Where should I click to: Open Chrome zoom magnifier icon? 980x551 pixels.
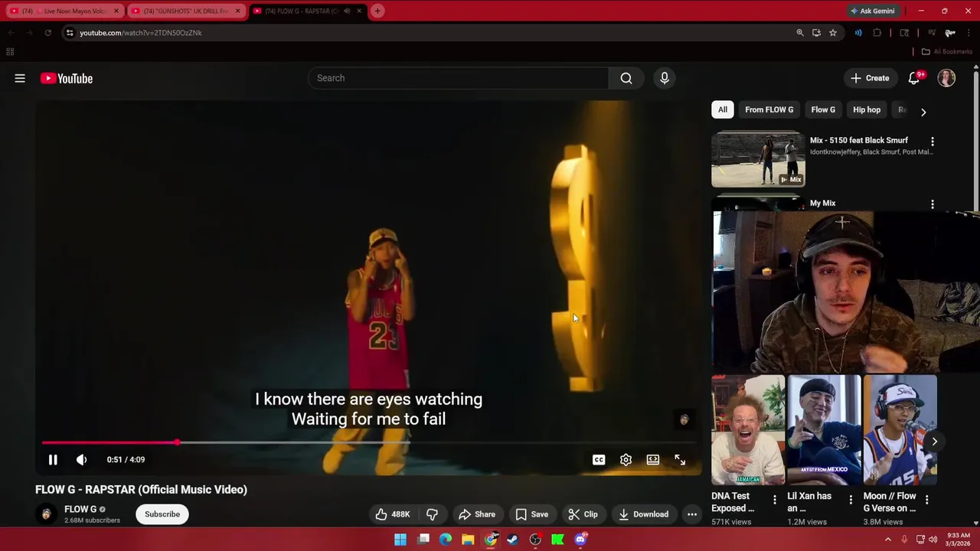tap(800, 33)
